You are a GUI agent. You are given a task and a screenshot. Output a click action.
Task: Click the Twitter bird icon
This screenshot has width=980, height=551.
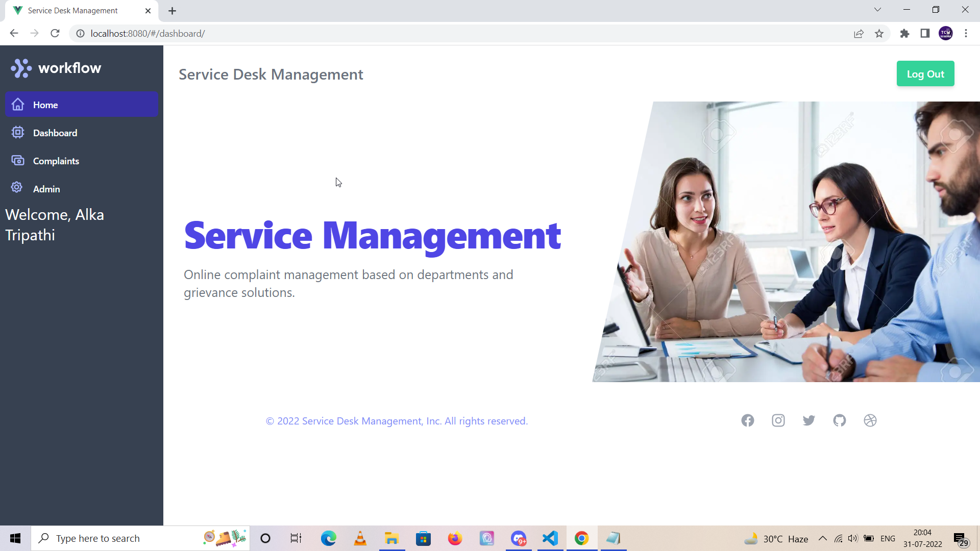pos(809,420)
